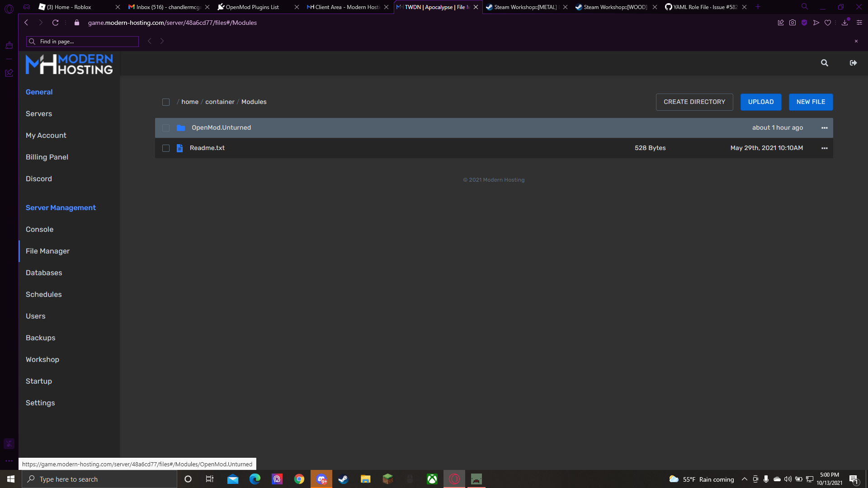Toggle the select-all checkbox above the file list
The image size is (868, 488).
[x=166, y=102]
